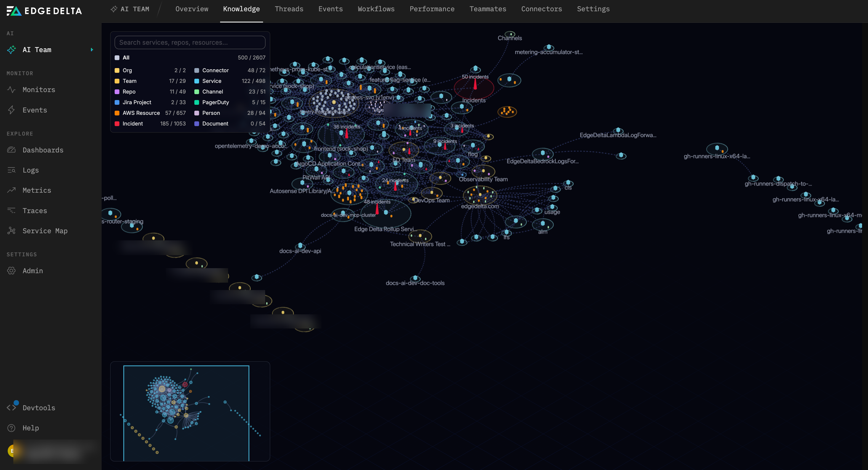Click the docs-ai-dev-api service node
Image resolution: width=868 pixels, height=470 pixels.
tap(300, 246)
